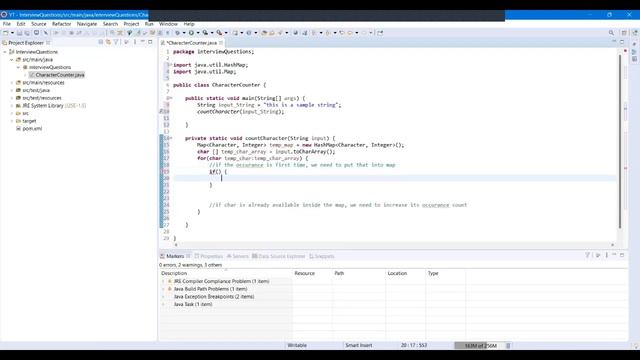Click the Debug bug toolbar icon
Screen dimensions: 640x360
(178, 33)
